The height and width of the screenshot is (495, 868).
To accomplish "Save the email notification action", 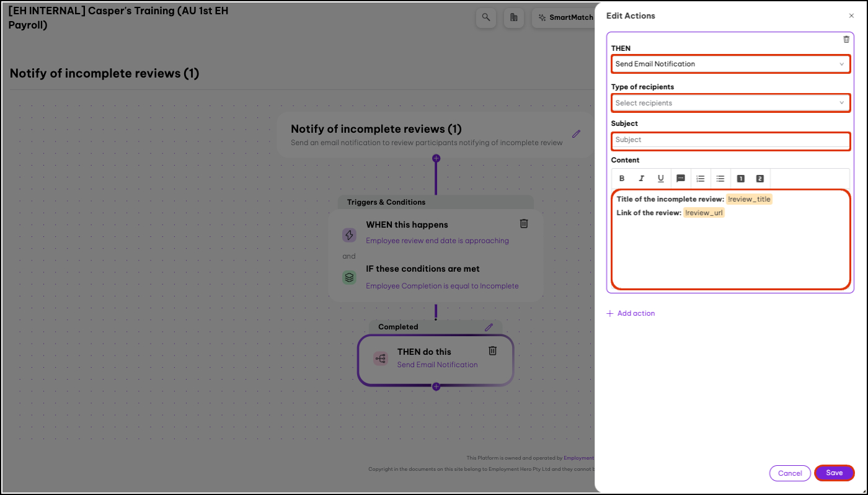I will click(835, 473).
